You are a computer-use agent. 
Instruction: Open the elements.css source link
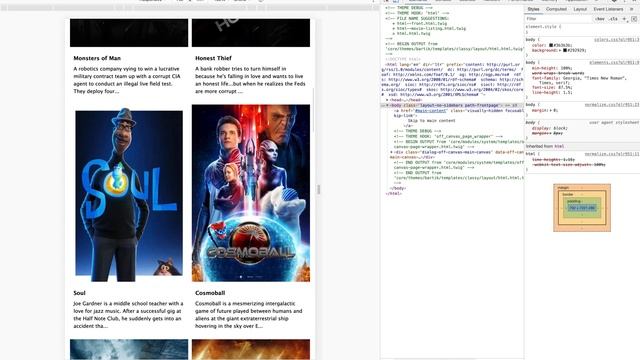614,62
